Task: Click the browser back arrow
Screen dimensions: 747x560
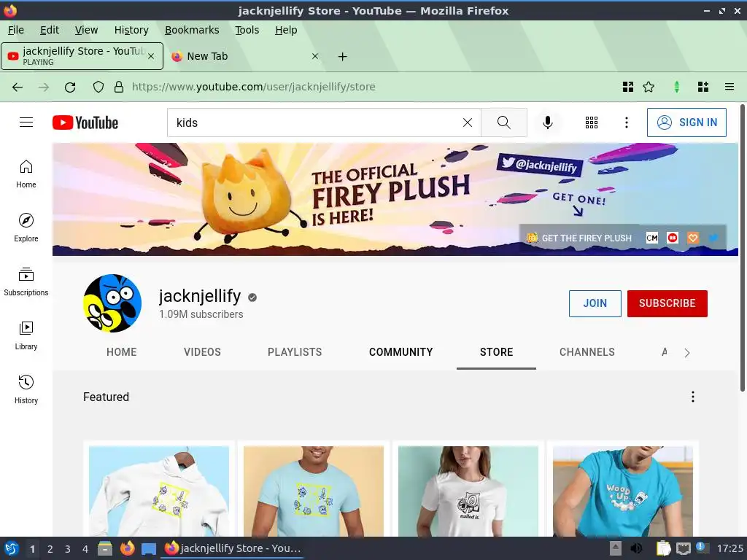Action: pyautogui.click(x=18, y=87)
